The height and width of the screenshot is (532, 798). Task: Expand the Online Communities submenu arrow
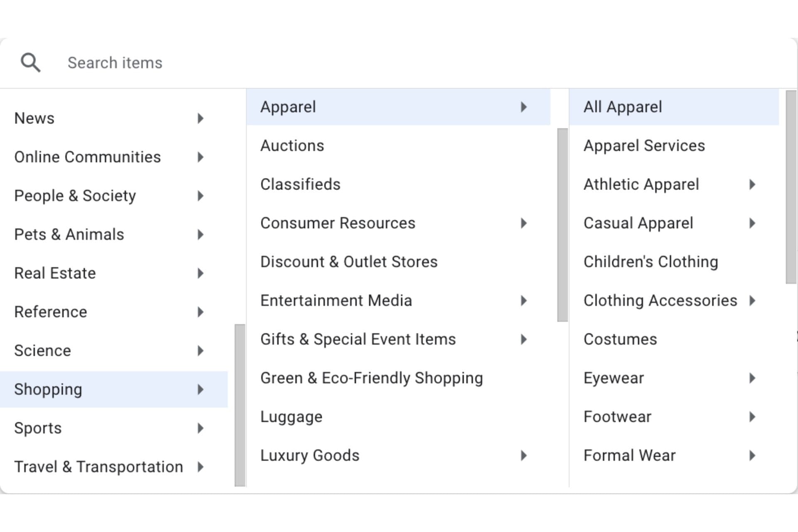click(200, 157)
